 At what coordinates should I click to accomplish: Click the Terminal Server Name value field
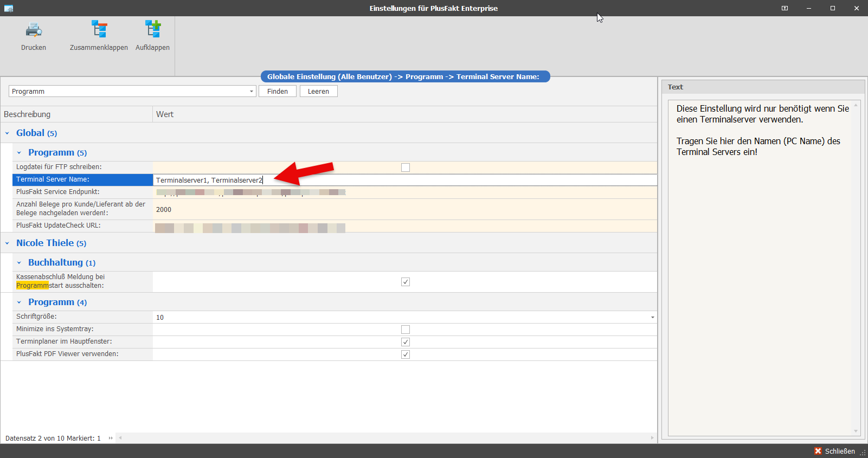coord(405,180)
